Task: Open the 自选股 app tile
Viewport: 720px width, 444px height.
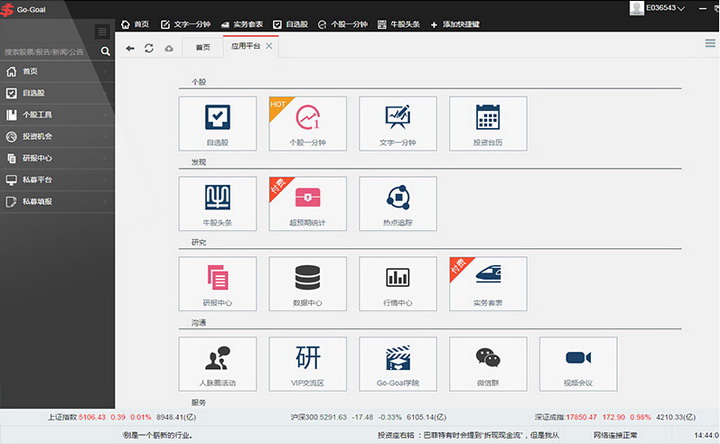Action: coord(218,124)
